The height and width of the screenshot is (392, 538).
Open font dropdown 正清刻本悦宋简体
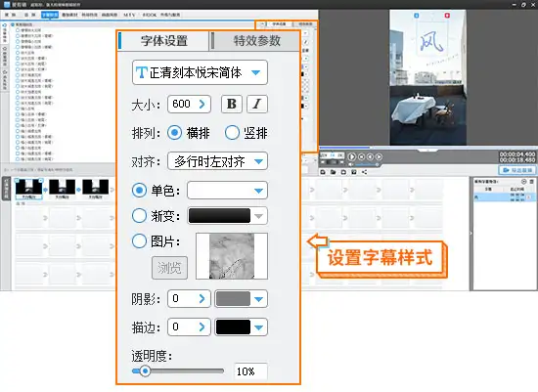[200, 72]
